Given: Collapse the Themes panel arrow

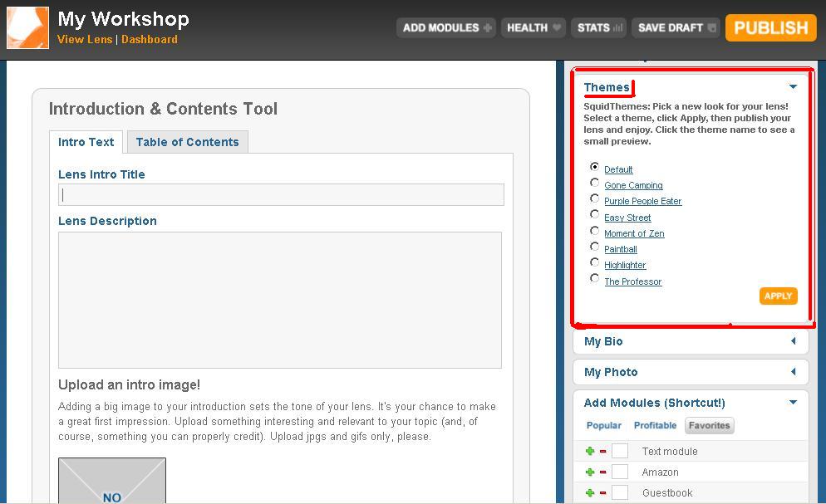Looking at the screenshot, I should click(x=793, y=86).
